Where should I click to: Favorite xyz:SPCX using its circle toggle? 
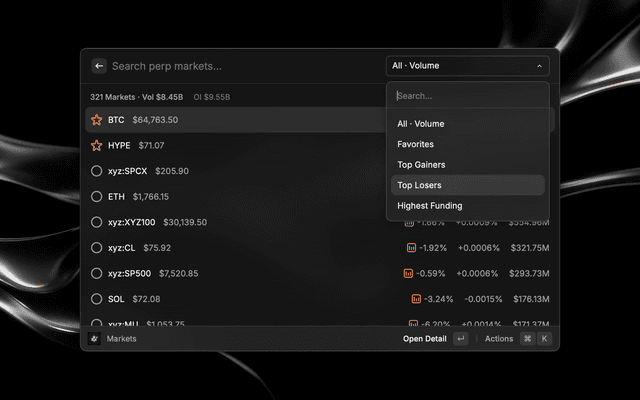click(97, 171)
